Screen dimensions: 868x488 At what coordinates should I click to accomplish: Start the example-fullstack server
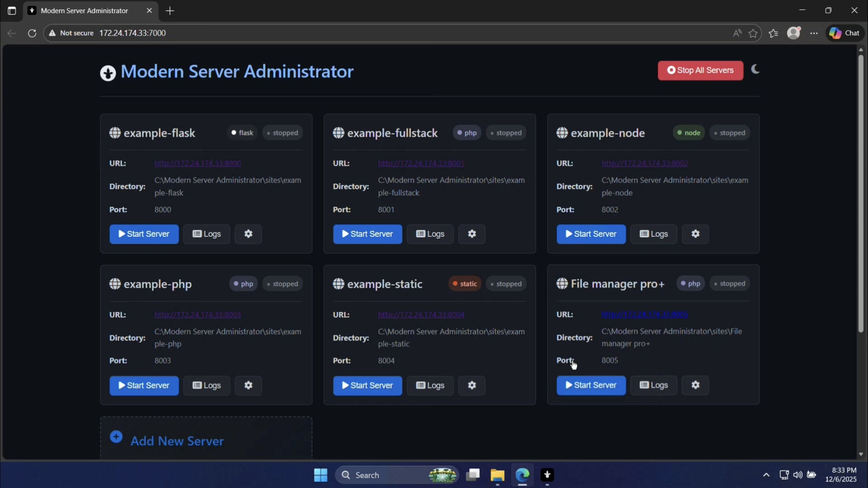(367, 234)
